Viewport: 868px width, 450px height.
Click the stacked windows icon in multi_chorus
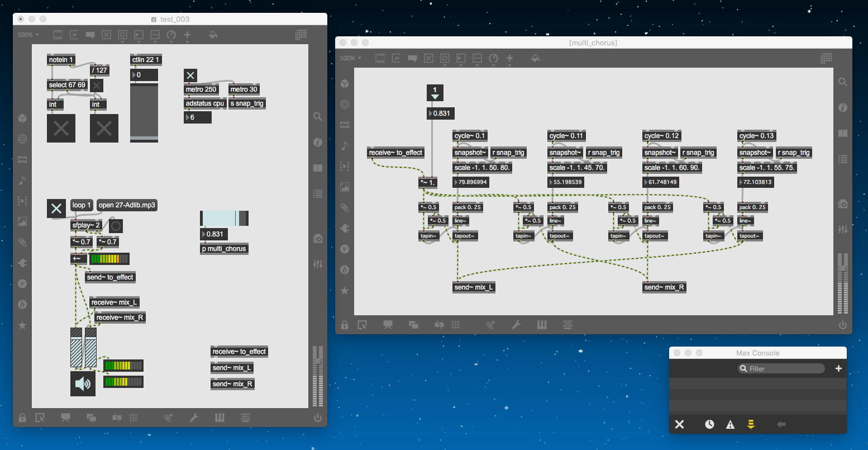click(414, 324)
